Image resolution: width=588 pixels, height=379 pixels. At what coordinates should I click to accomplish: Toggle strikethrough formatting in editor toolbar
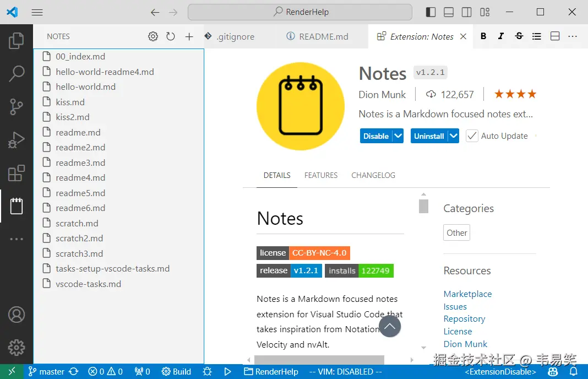[519, 36]
